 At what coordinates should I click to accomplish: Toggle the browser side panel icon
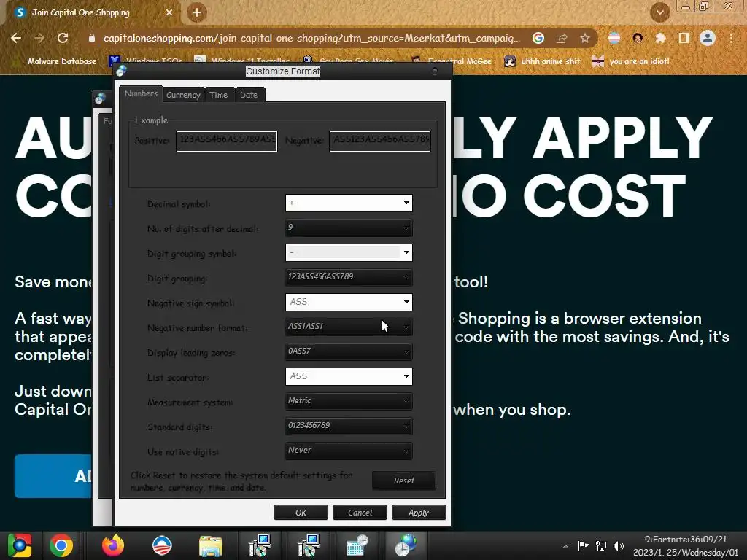pos(684,38)
